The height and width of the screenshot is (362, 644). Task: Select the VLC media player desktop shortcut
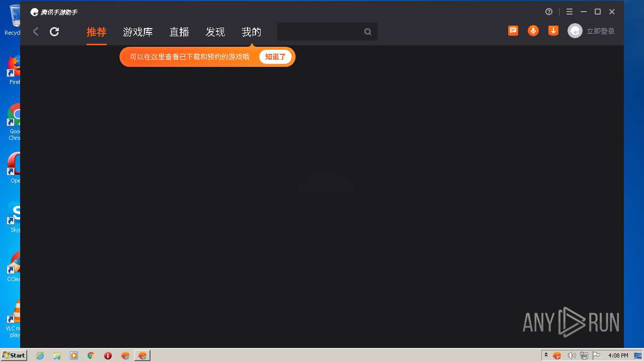tap(14, 319)
